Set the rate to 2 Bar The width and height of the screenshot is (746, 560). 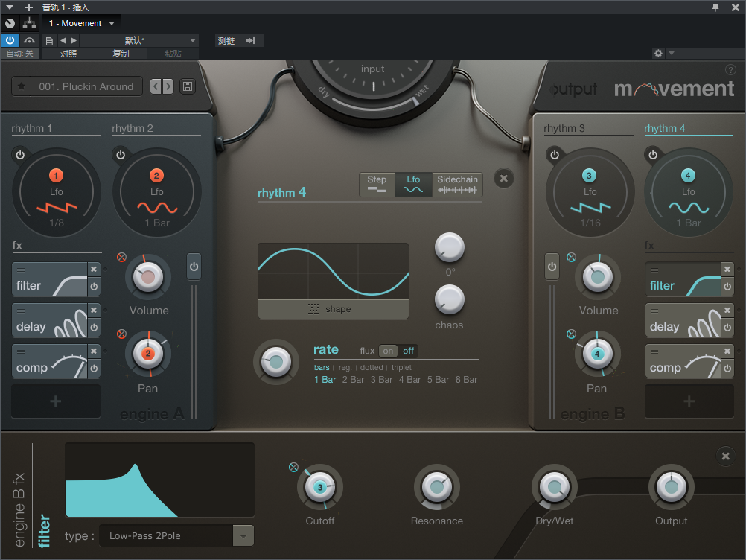(x=353, y=380)
